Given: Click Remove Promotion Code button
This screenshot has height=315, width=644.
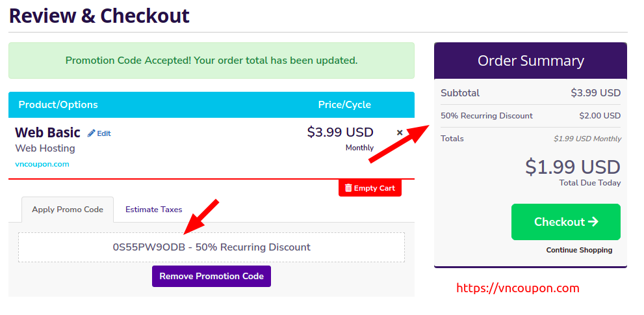Looking at the screenshot, I should tap(211, 276).
